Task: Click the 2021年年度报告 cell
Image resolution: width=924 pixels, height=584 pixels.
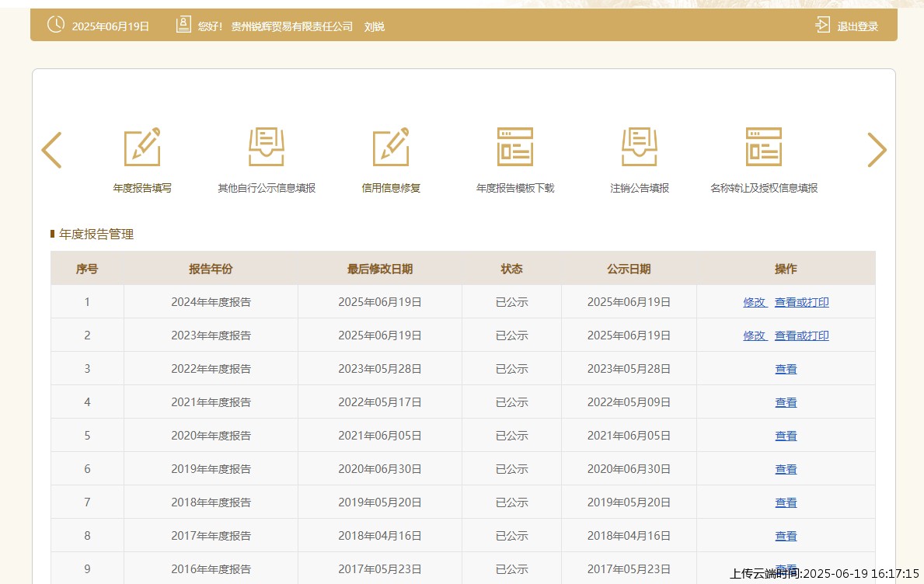Action: click(211, 403)
